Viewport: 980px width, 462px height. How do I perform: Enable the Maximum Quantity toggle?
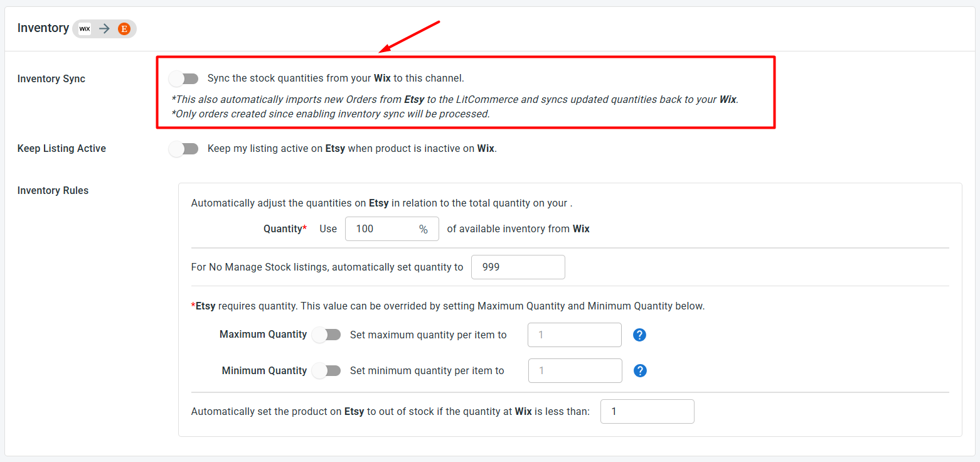coord(326,335)
